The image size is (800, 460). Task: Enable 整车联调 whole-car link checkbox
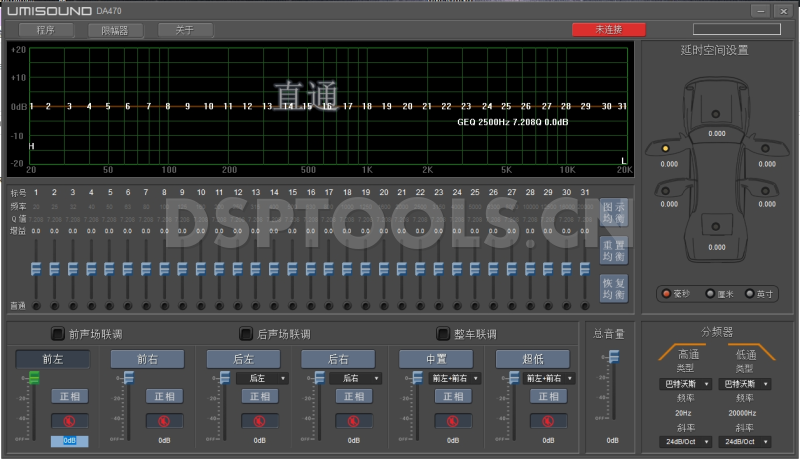[443, 334]
